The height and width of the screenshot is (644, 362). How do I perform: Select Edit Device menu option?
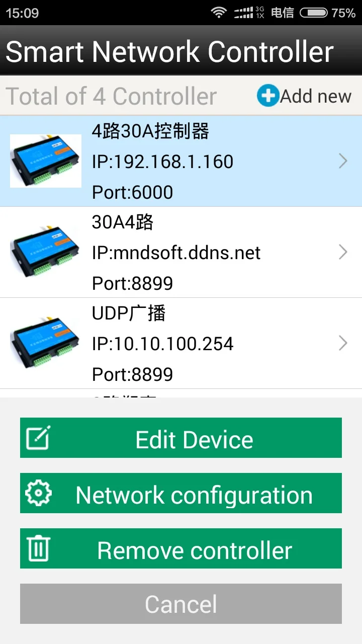click(x=181, y=438)
